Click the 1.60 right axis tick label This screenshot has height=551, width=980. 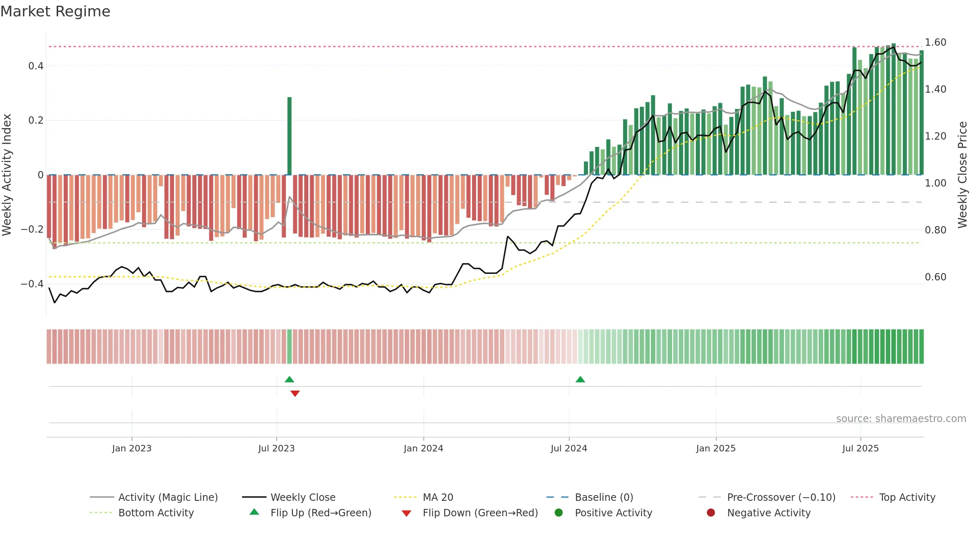click(935, 42)
